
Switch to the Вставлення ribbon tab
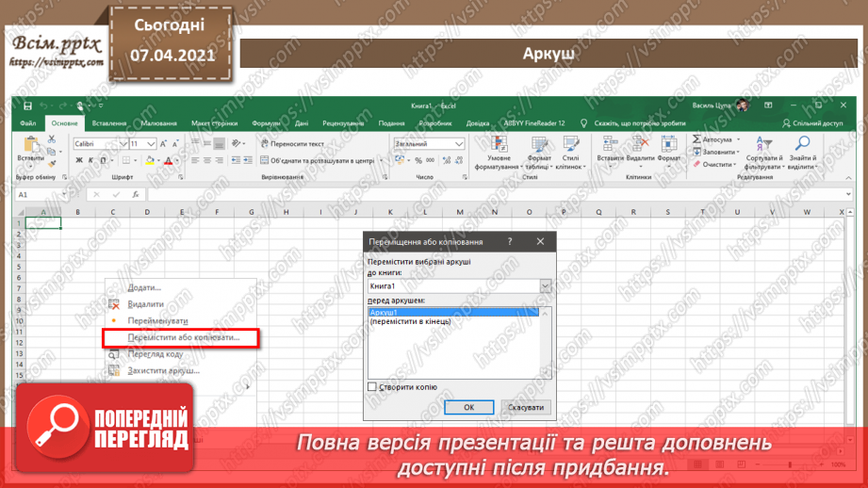click(109, 123)
